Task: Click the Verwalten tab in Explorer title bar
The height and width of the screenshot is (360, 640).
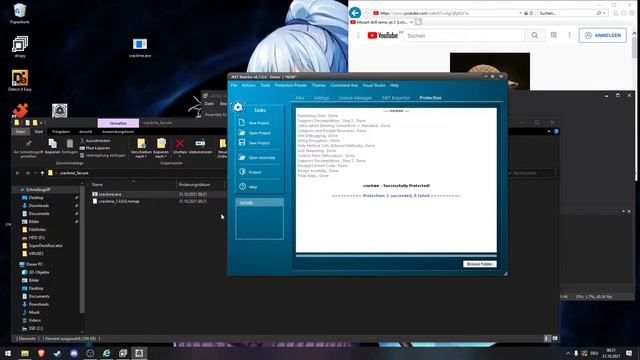Action: click(118, 123)
